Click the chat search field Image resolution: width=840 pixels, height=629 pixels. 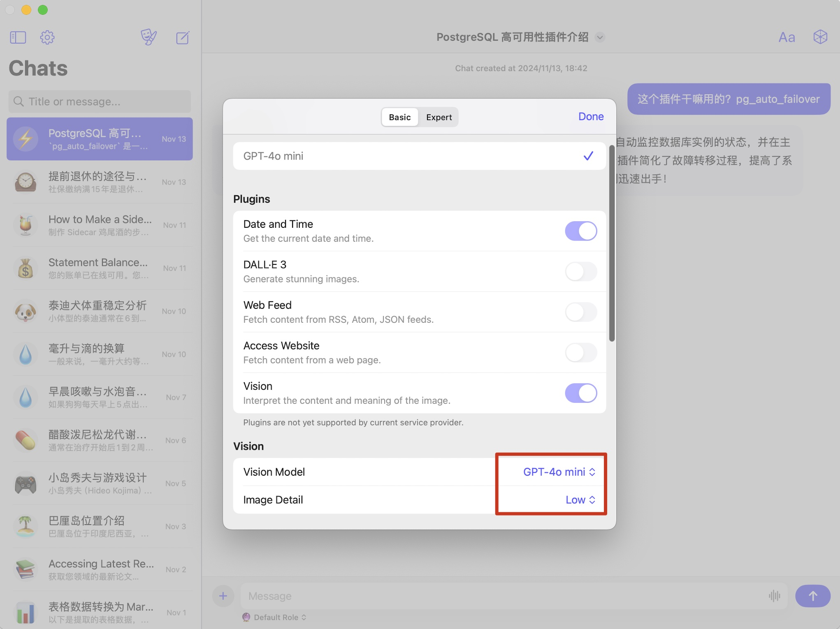(x=100, y=102)
